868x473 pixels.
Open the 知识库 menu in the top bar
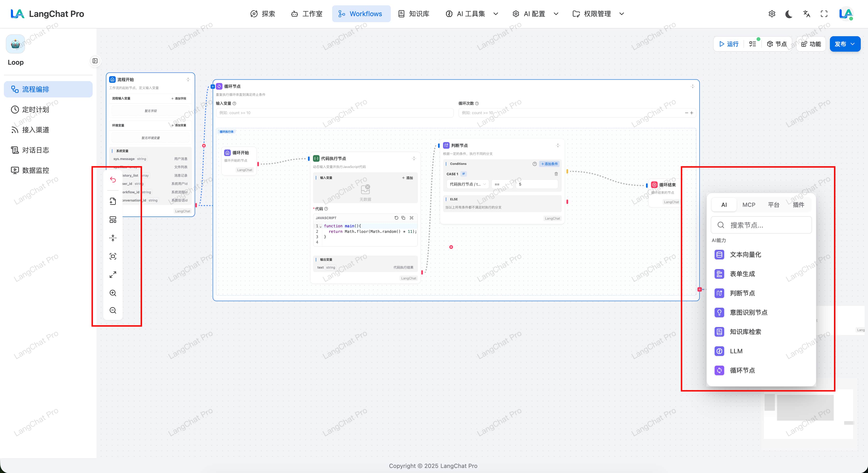pos(419,14)
